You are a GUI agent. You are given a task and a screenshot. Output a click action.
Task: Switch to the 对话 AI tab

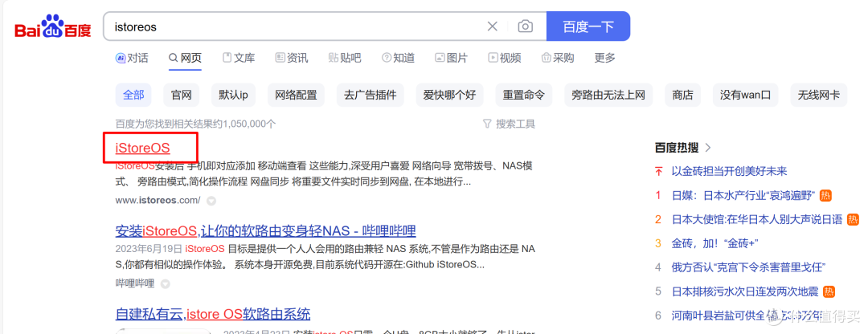[x=132, y=58]
